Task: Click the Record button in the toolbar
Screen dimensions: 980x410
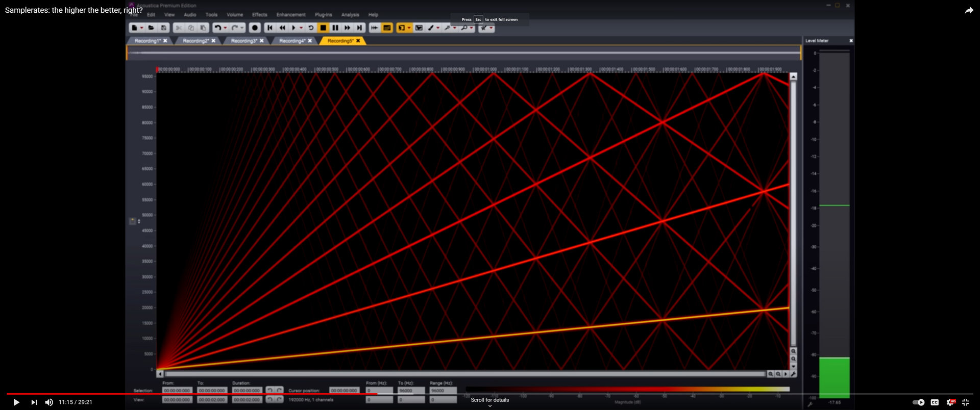Action: click(255, 28)
